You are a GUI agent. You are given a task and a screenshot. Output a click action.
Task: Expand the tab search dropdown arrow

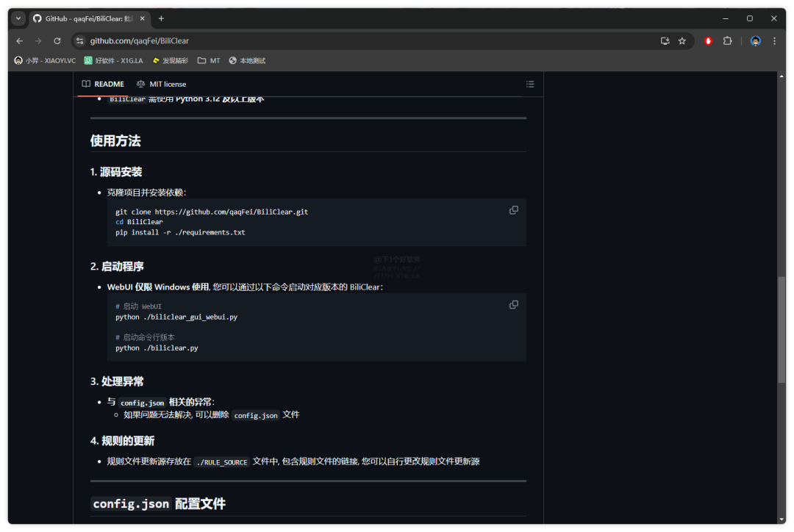click(x=18, y=18)
